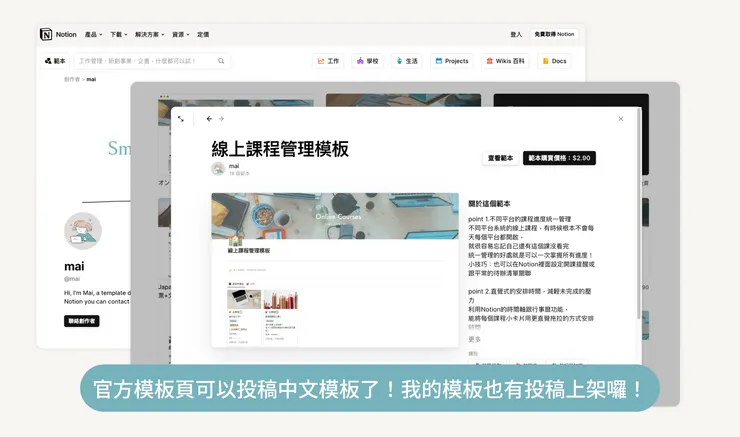Click the 範本購買價格 $2.90 button
740x437 pixels.
[x=559, y=158]
